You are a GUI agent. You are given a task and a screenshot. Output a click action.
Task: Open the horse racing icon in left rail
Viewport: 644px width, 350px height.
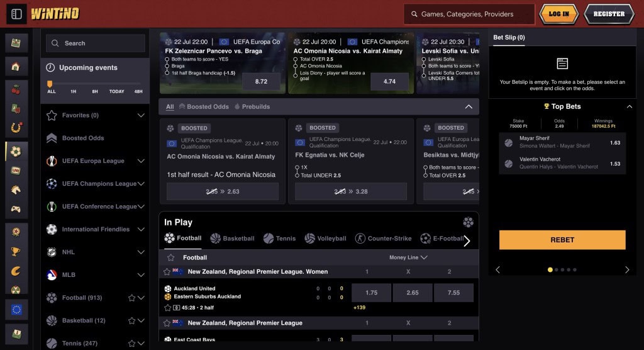coord(16,189)
